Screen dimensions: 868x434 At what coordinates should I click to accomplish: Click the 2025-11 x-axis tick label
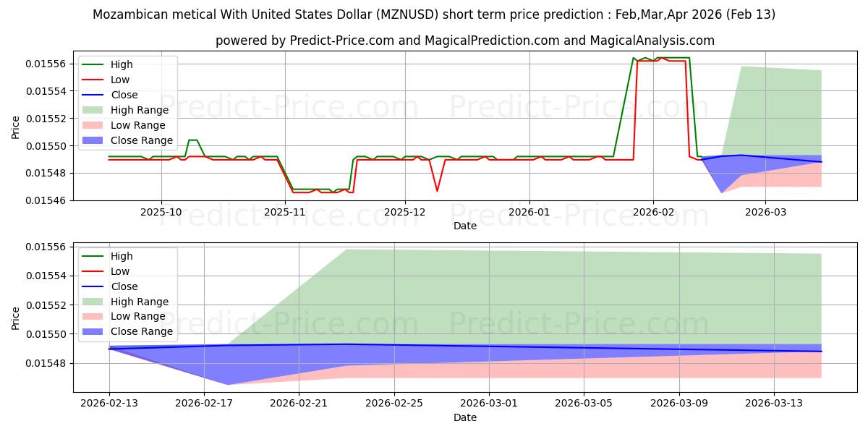click(x=285, y=212)
